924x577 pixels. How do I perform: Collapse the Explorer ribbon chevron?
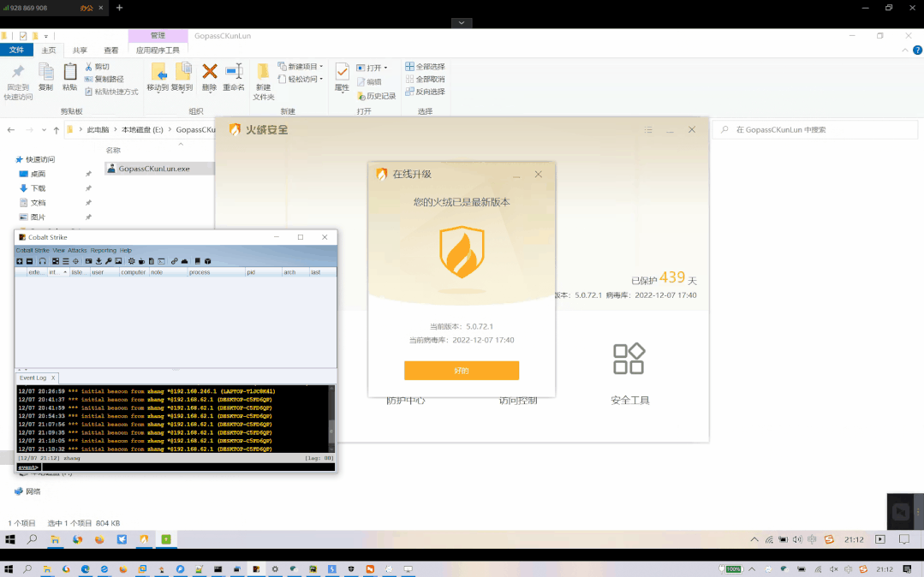905,51
